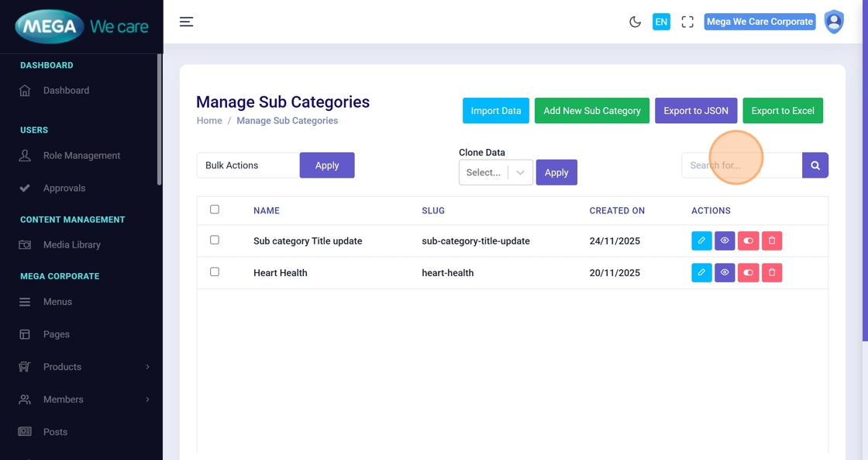
Task: Open the Bulk Actions dropdown
Action: 248,165
